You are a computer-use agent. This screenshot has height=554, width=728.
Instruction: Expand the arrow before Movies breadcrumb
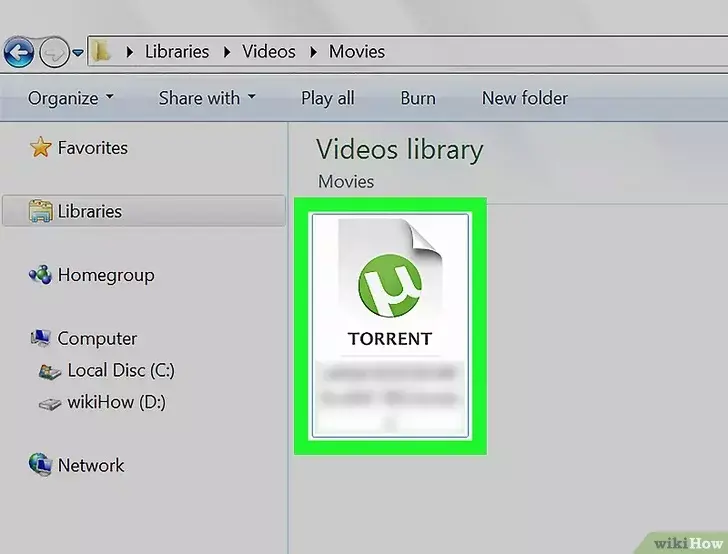click(313, 52)
